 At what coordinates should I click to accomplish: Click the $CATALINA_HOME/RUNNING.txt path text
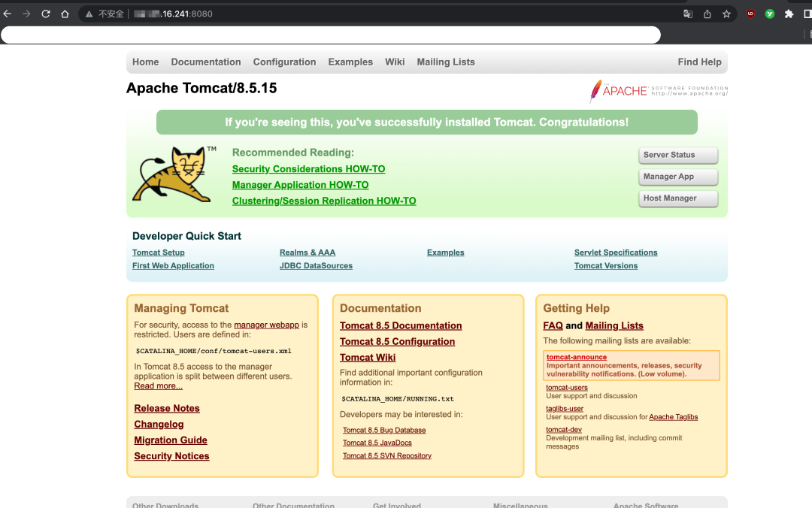tap(398, 399)
